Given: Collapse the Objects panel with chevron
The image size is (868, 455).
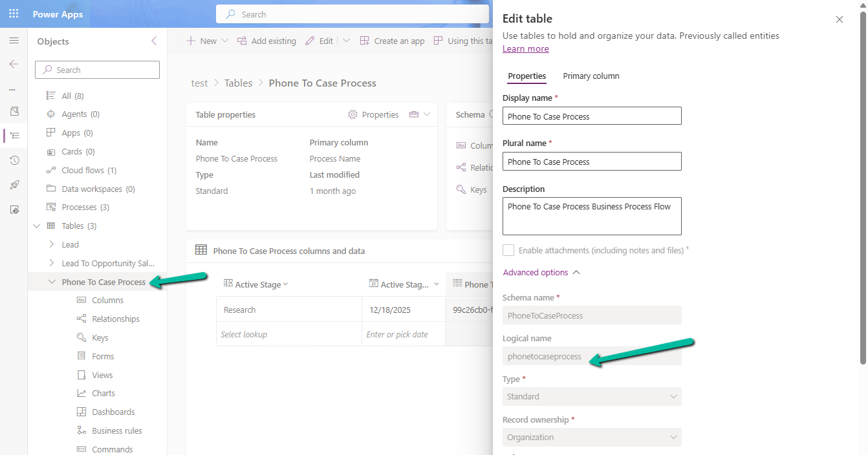Looking at the screenshot, I should (154, 41).
